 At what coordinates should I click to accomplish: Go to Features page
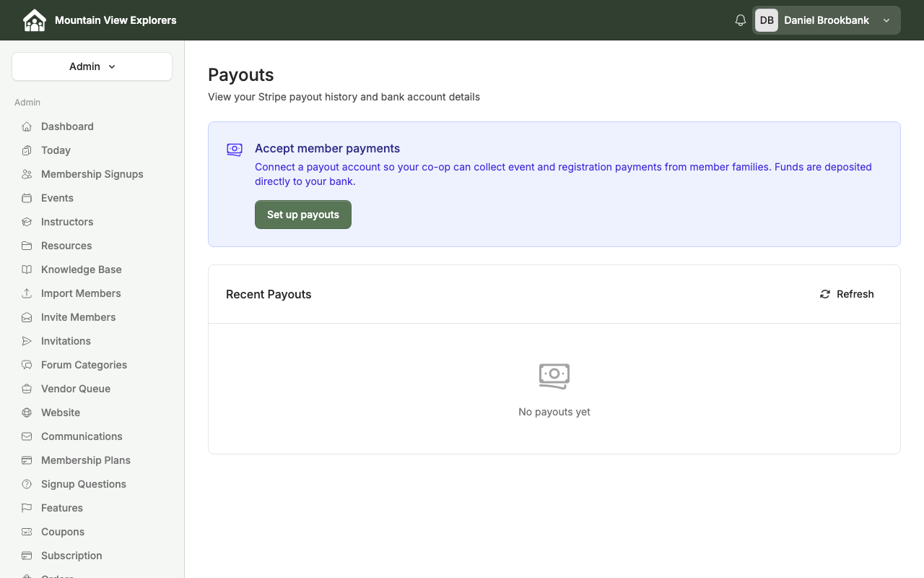[62, 508]
